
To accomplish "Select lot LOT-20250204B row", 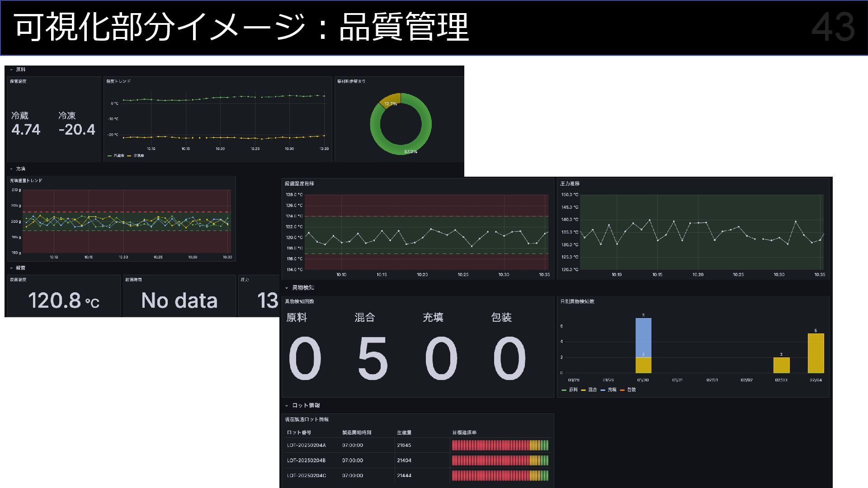I will [x=306, y=460].
